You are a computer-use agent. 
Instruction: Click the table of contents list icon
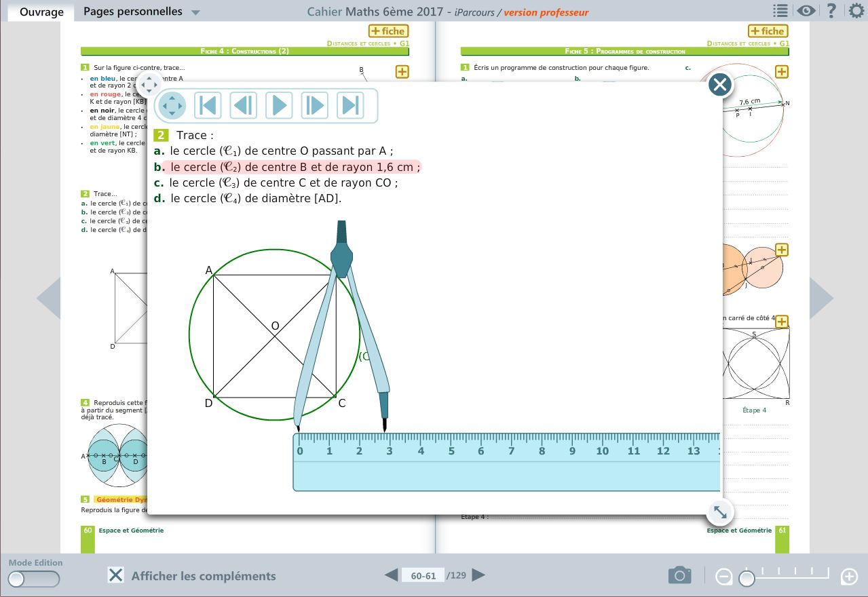(x=780, y=11)
